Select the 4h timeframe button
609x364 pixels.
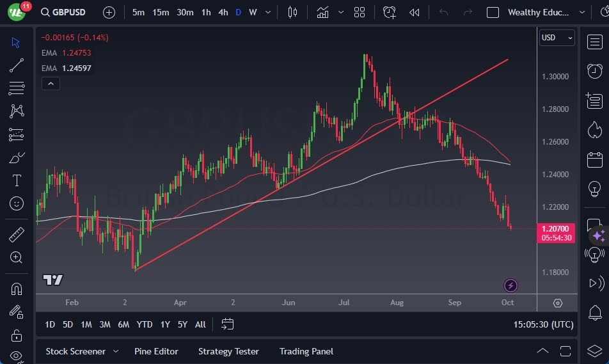click(x=223, y=12)
